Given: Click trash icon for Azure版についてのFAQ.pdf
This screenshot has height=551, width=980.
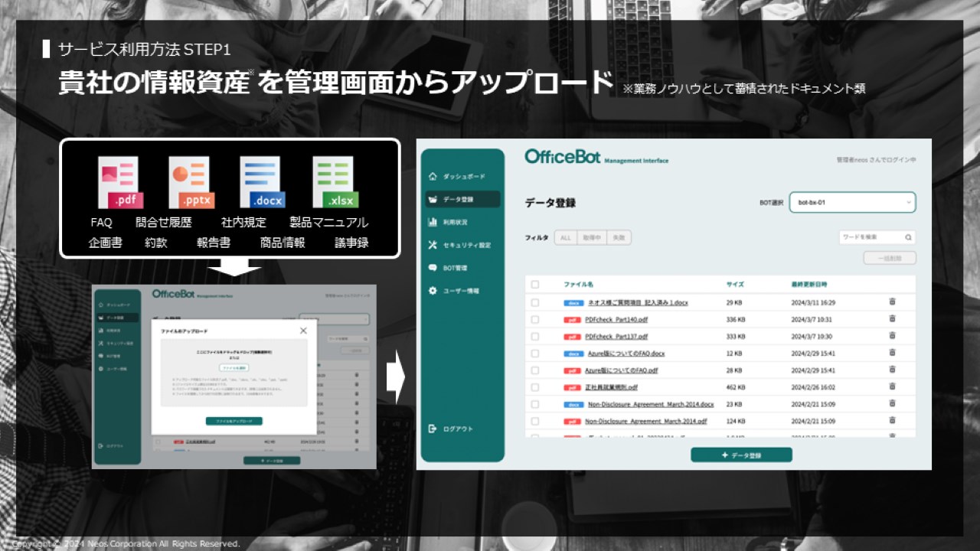Looking at the screenshot, I should click(x=892, y=370).
